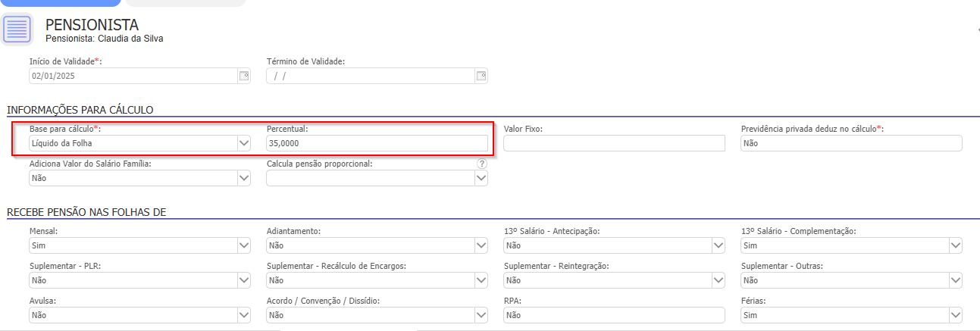Screen dimensions: 980x331
Task: Open the Férias dropdown
Action: pyautogui.click(x=956, y=314)
